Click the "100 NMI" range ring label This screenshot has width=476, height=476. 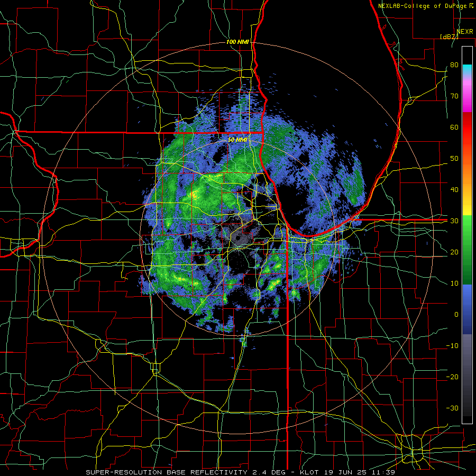point(237,42)
